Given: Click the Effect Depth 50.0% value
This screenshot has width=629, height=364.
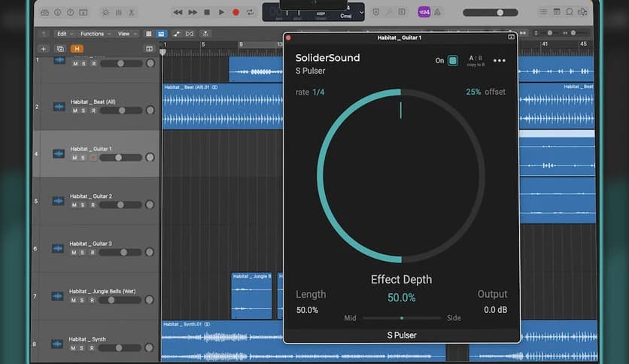Looking at the screenshot, I should pos(402,298).
